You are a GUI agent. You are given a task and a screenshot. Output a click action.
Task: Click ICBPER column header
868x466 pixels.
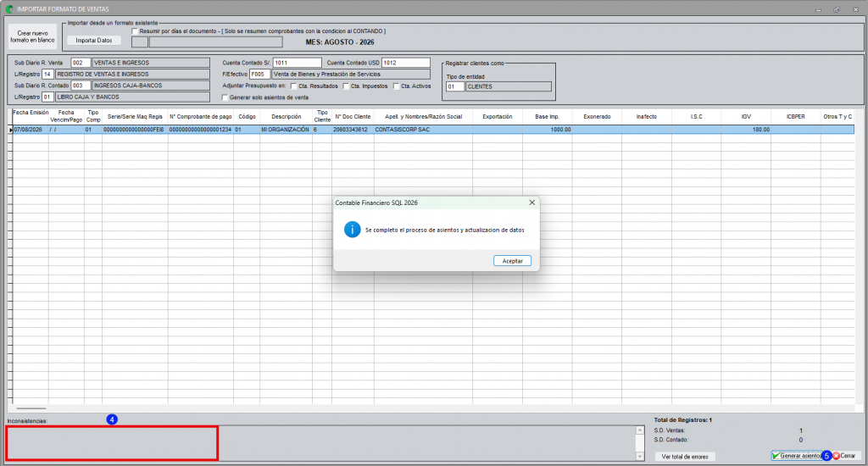click(x=795, y=117)
